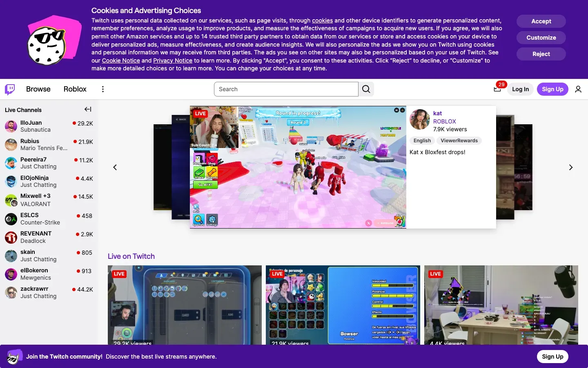Show the previous carousel stream with left arrow
The image size is (588, 368).
(115, 167)
